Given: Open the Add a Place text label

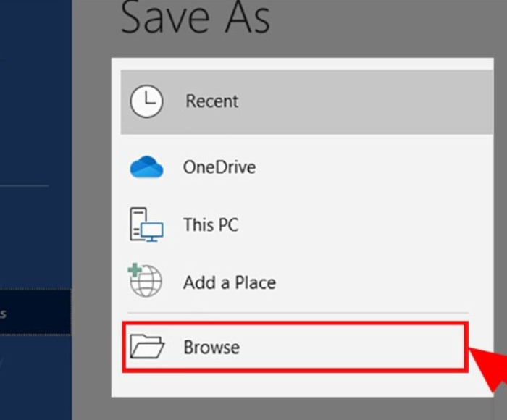Looking at the screenshot, I should click(230, 282).
